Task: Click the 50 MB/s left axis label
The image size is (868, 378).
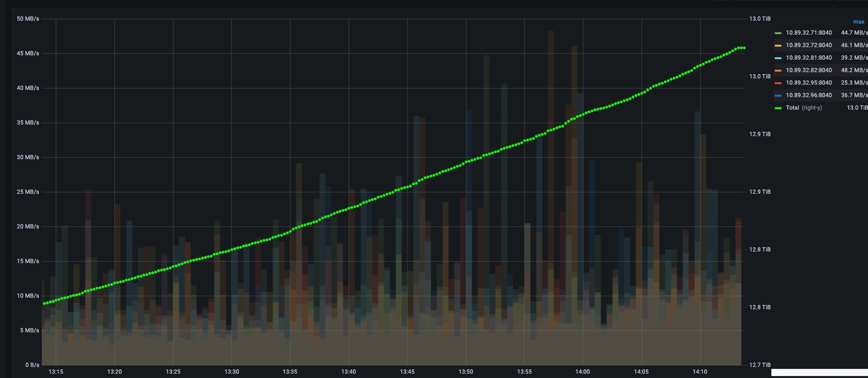Action: pyautogui.click(x=28, y=19)
